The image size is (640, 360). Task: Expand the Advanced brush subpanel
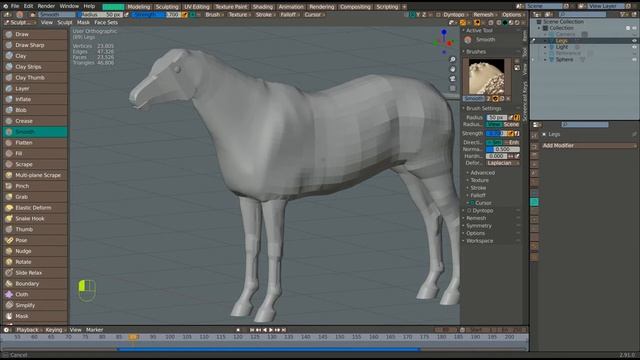point(482,173)
